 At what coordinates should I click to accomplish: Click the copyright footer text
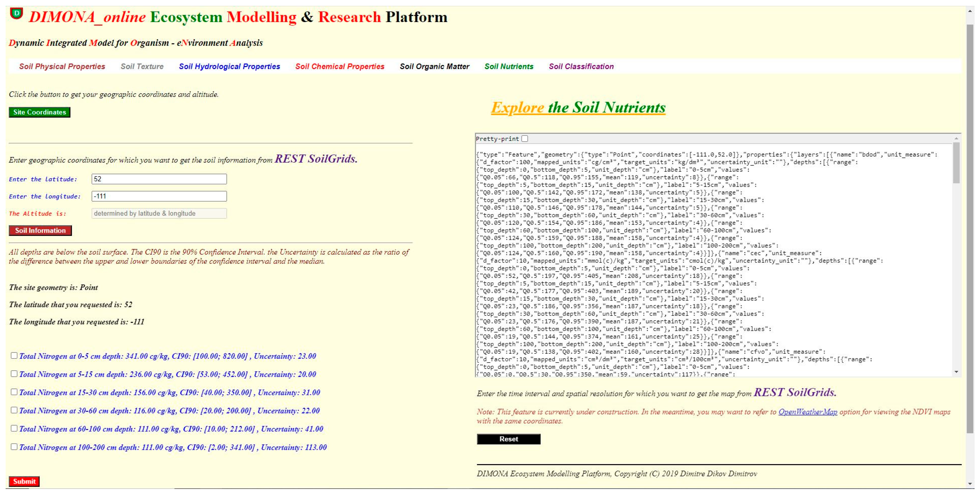click(x=617, y=474)
